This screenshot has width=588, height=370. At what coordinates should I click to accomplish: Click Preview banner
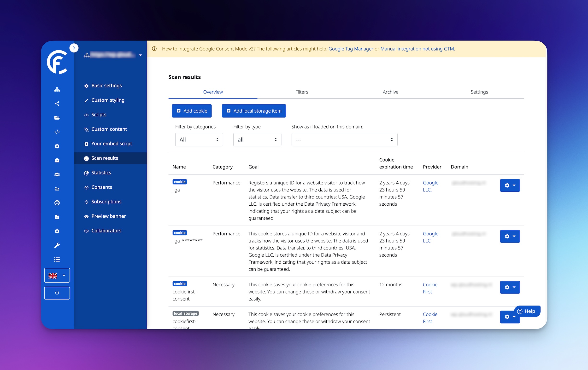pyautogui.click(x=108, y=216)
